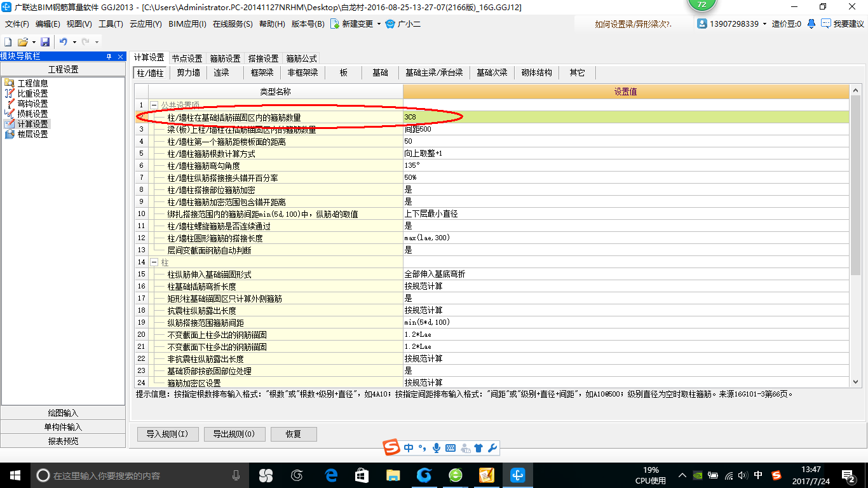868x488 pixels.
Task: Open the dropdown arrow next to Open folder
Action: point(33,42)
